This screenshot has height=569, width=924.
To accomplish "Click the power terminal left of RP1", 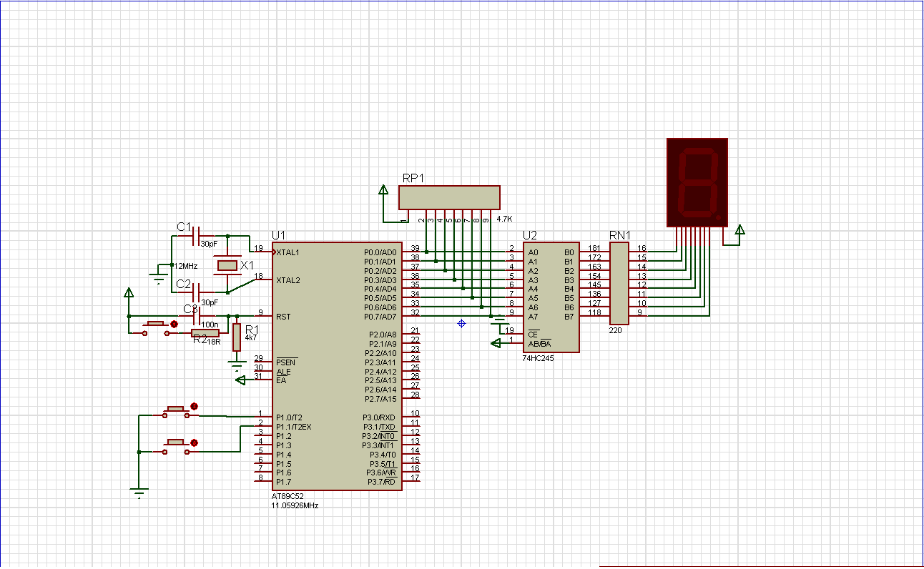I will click(x=383, y=191).
